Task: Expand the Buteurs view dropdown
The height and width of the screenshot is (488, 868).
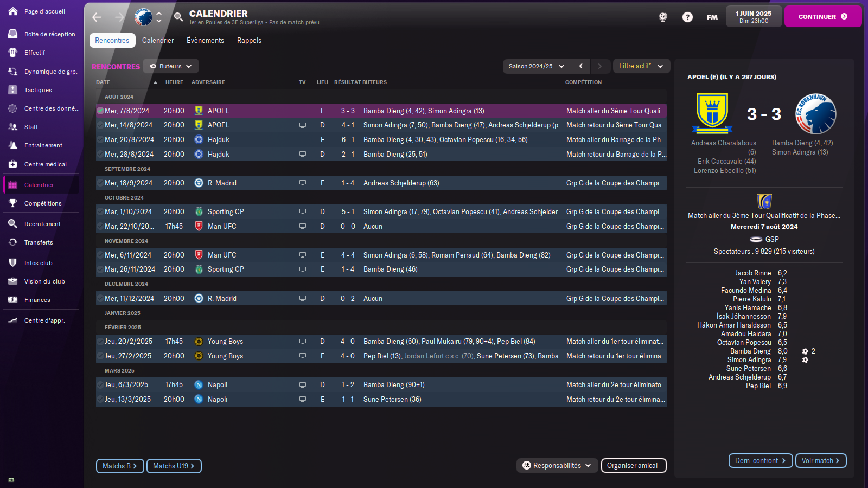Action: 171,66
